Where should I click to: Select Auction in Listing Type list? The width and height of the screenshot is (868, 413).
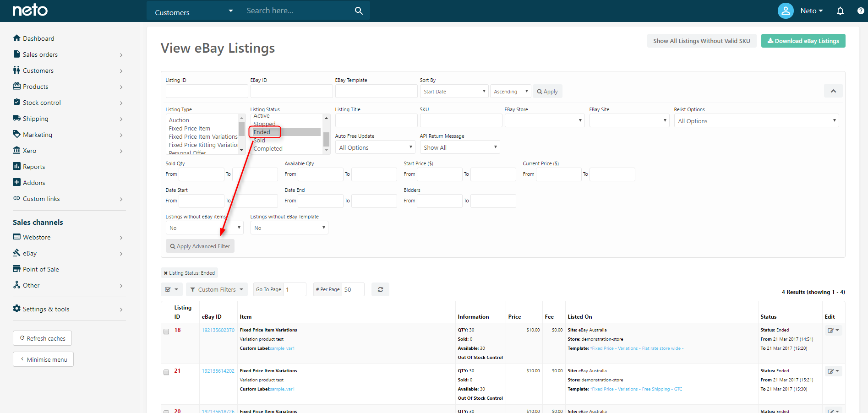click(x=179, y=120)
